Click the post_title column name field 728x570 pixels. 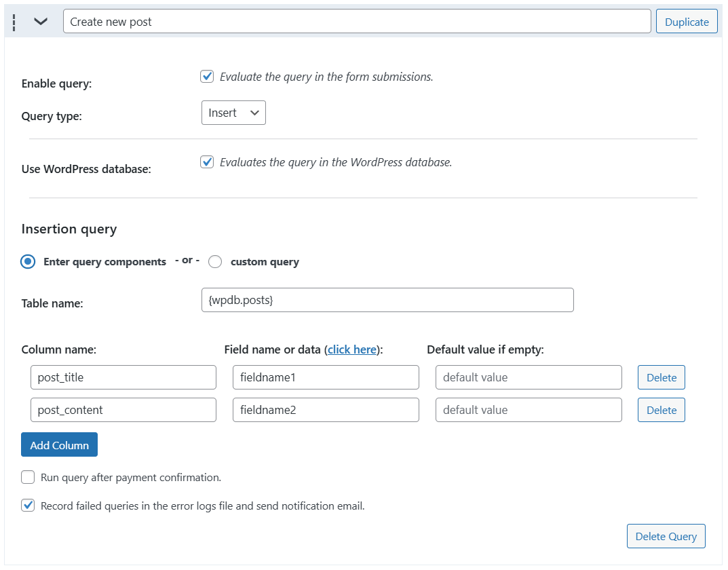pyautogui.click(x=123, y=377)
